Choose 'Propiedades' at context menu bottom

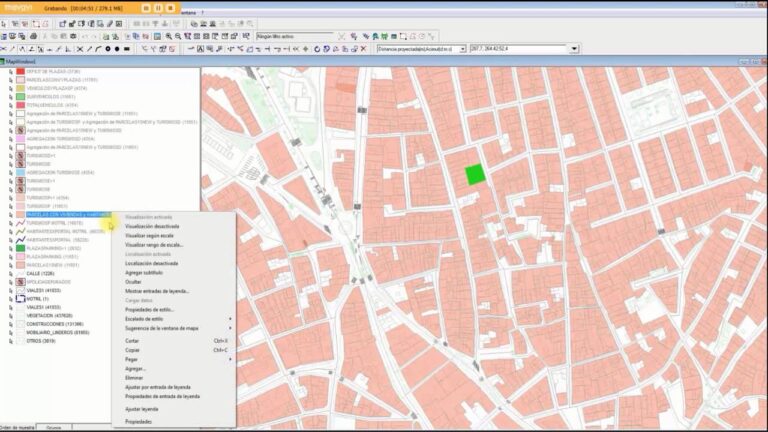(x=138, y=422)
